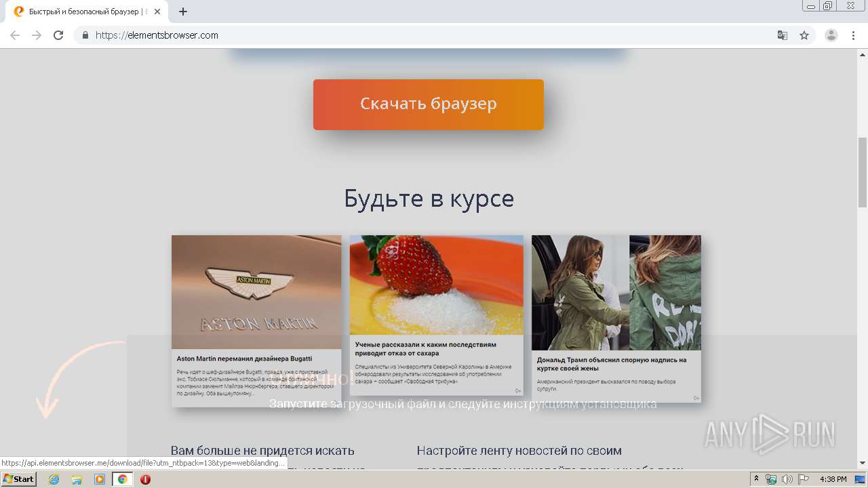Switch to Chrome taskbar icon
868x488 pixels.
click(x=122, y=479)
